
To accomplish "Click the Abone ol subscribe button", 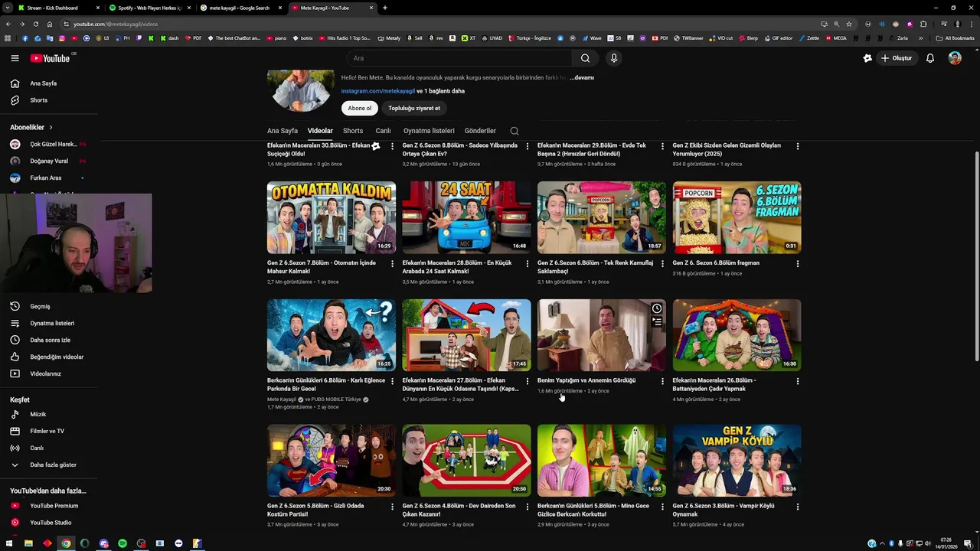I will [x=359, y=108].
